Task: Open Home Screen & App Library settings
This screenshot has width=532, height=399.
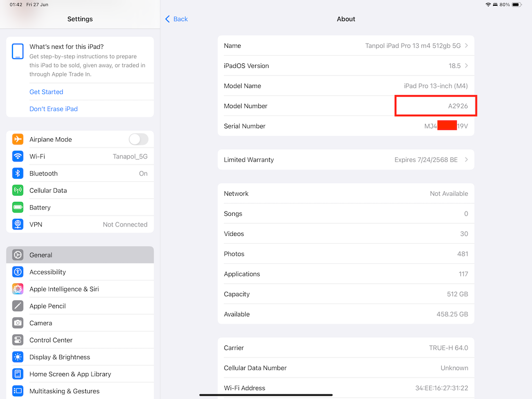Action: coord(80,374)
